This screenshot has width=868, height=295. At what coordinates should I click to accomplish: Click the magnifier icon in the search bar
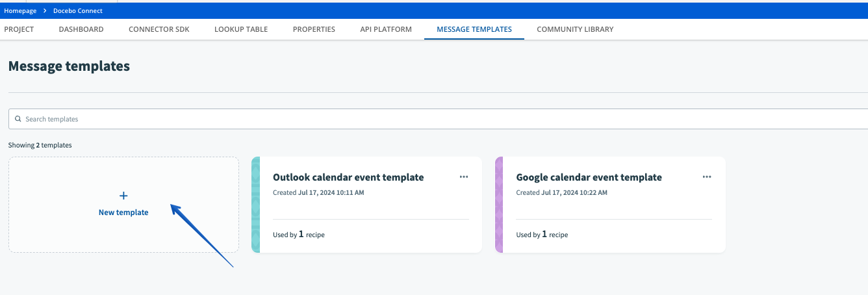[x=18, y=119]
